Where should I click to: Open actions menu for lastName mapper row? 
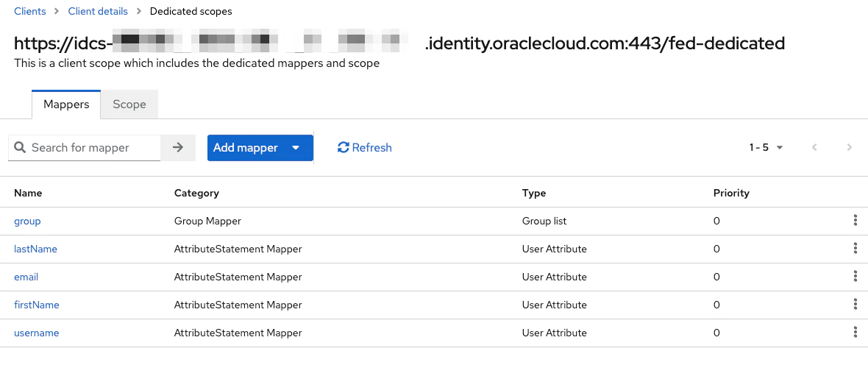[855, 248]
